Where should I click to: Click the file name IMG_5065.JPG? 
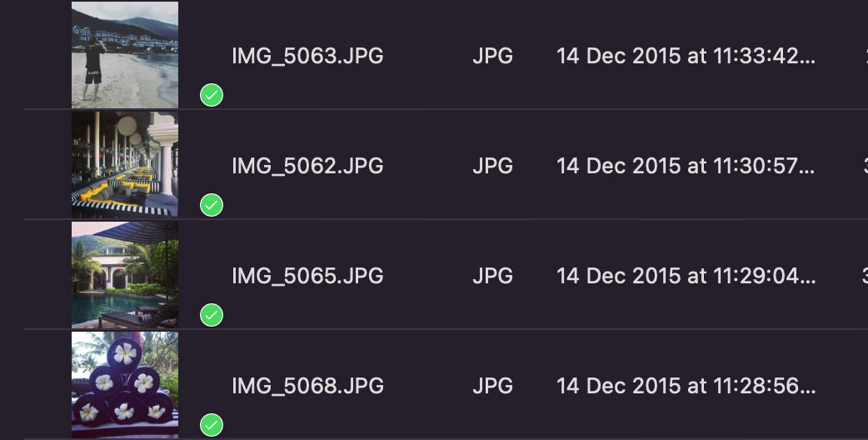pyautogui.click(x=307, y=276)
